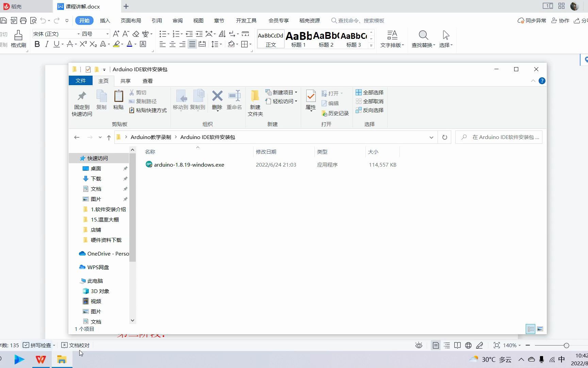Click 历史记录 history button

[335, 113]
